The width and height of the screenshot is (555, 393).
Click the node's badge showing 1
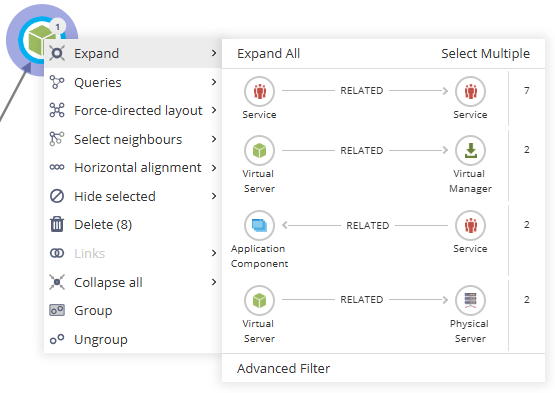click(58, 27)
